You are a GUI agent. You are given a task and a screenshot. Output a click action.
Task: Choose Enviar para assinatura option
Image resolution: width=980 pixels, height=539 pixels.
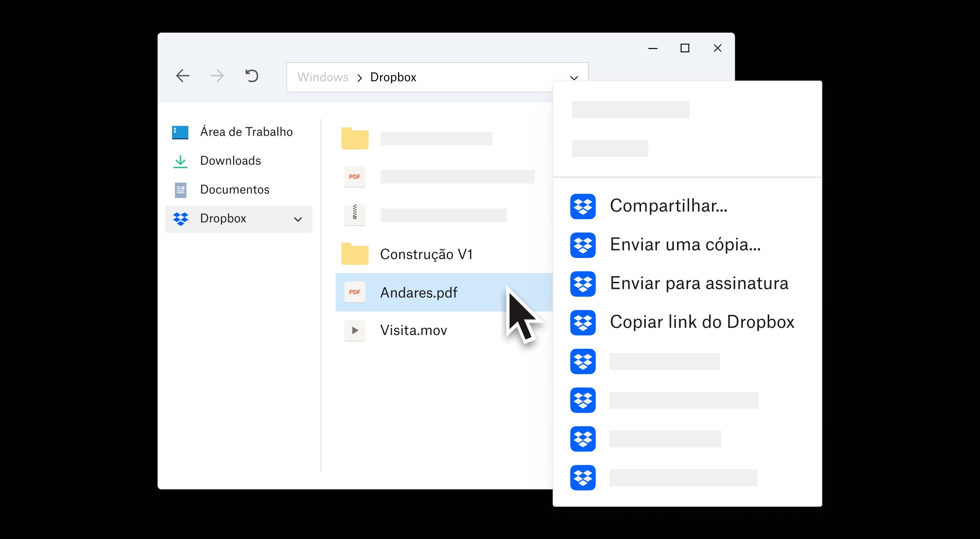699,283
